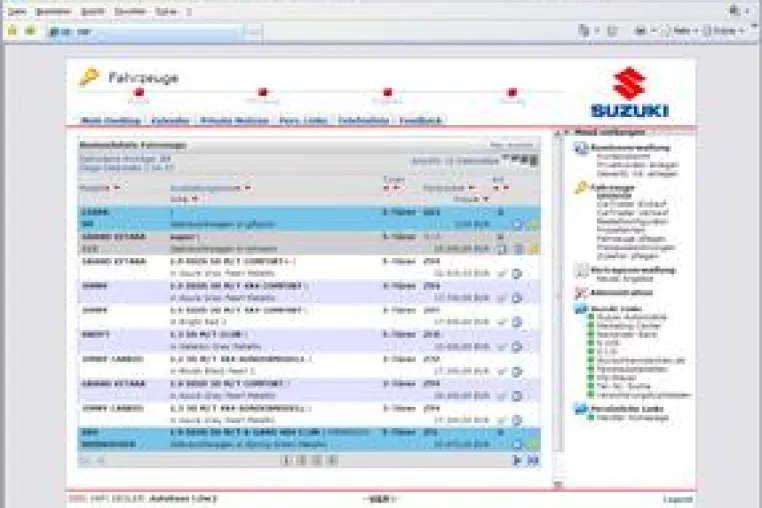Go to next page arrow icon

517,460
